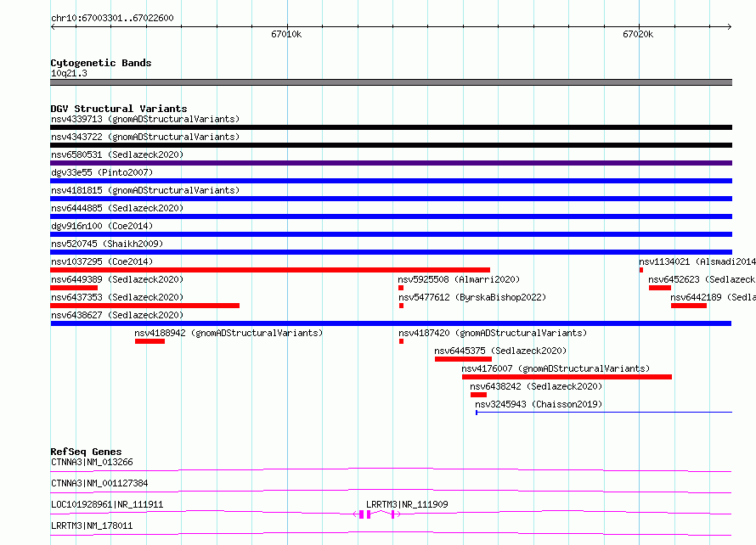Open variant nsv6452623 label

tap(702, 279)
